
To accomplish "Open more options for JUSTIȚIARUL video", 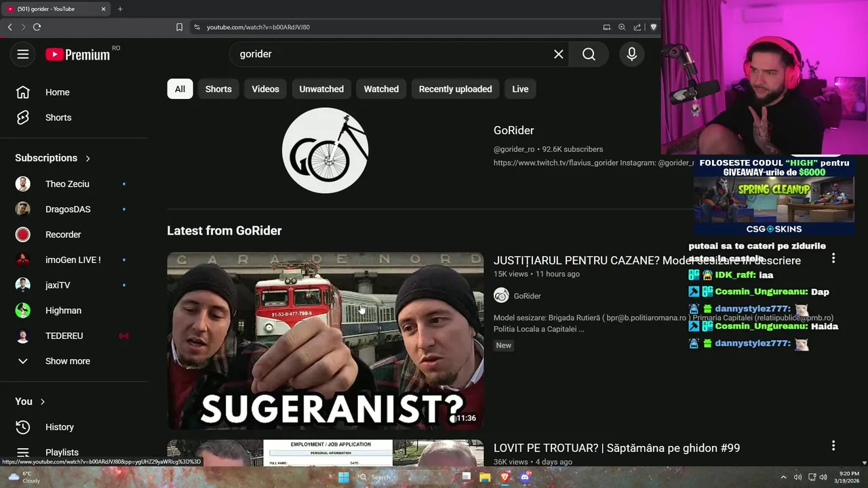I will click(x=833, y=258).
